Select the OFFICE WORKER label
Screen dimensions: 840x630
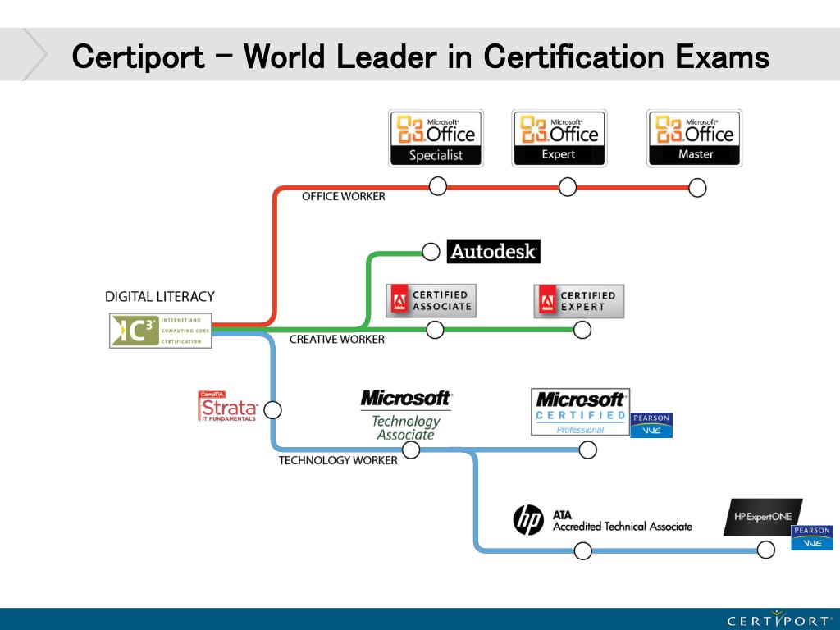coord(344,197)
